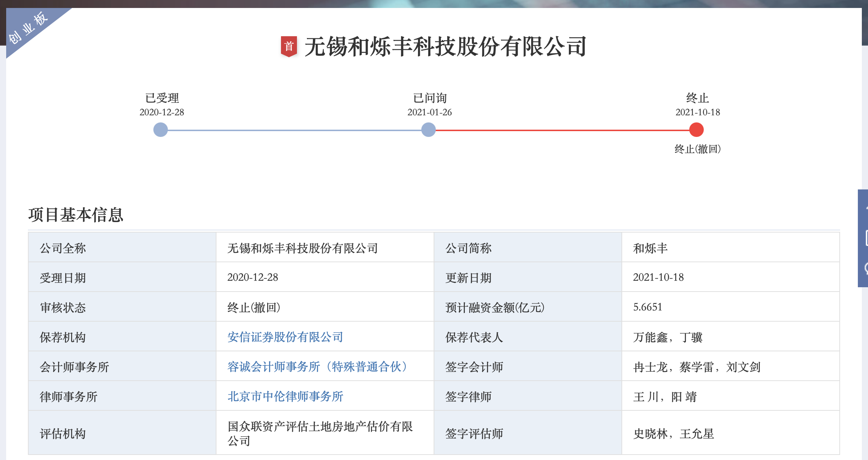
Task: Open 北京市中伦律师事务所 law firm link
Action: point(285,397)
